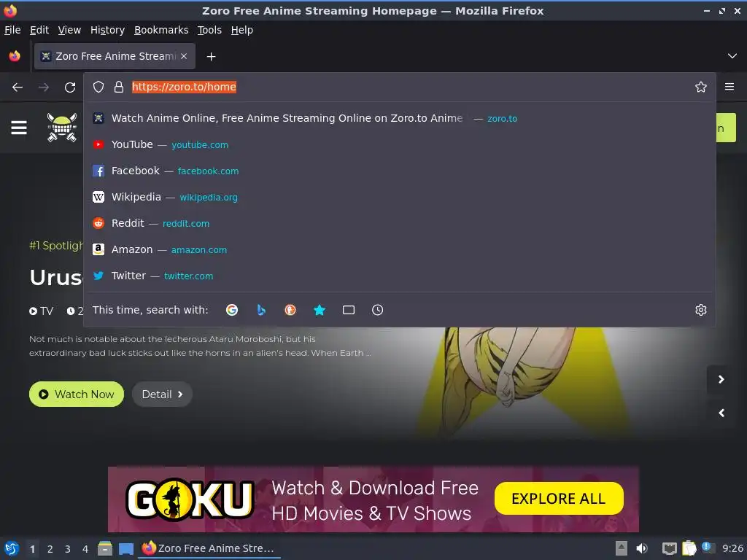The height and width of the screenshot is (560, 747).
Task: Open the Tools menu
Action: tap(209, 30)
